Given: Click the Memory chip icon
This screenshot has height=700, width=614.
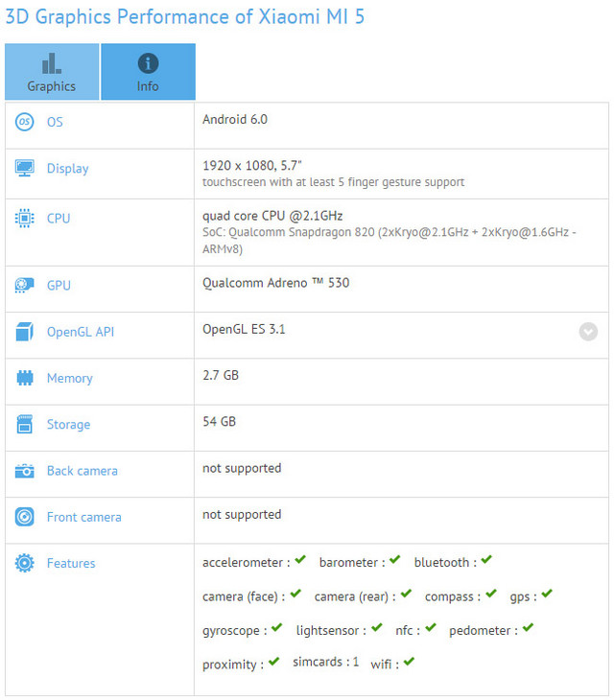Looking at the screenshot, I should tap(25, 379).
